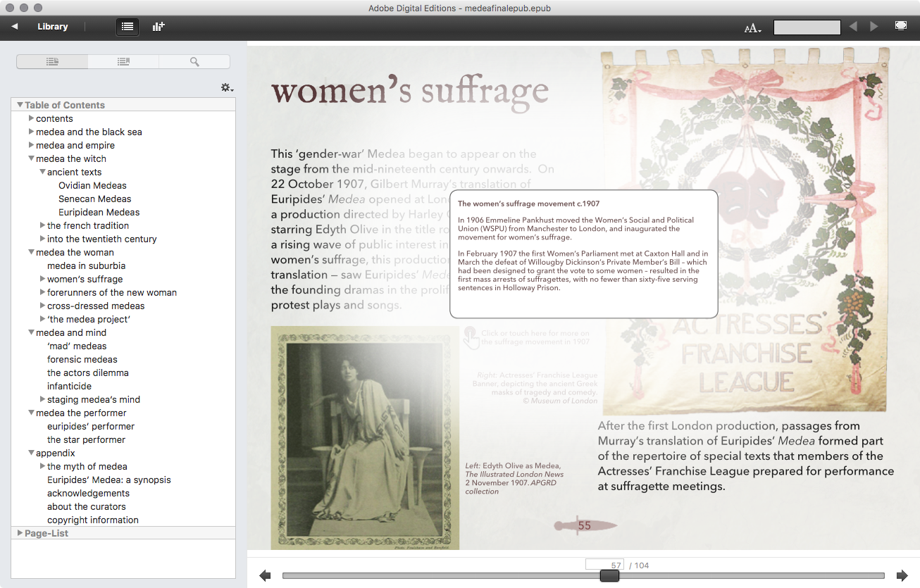Screen dimensions: 920x588
Task: Toggle the navigation panel list icon
Action: click(127, 27)
